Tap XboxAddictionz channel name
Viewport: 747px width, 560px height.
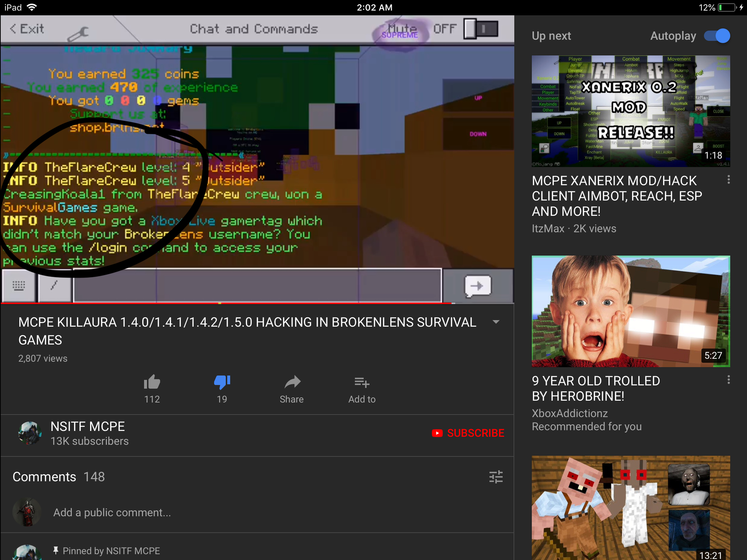570,413
